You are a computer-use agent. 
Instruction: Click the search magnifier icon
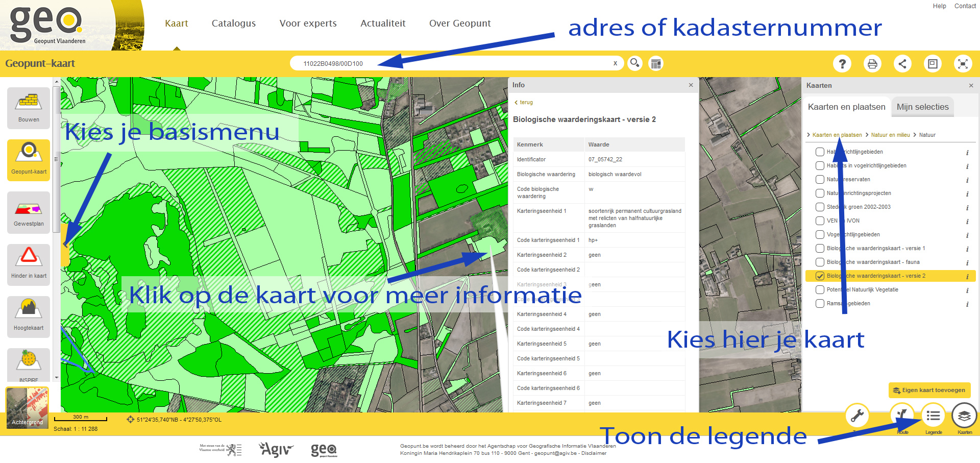(x=634, y=63)
